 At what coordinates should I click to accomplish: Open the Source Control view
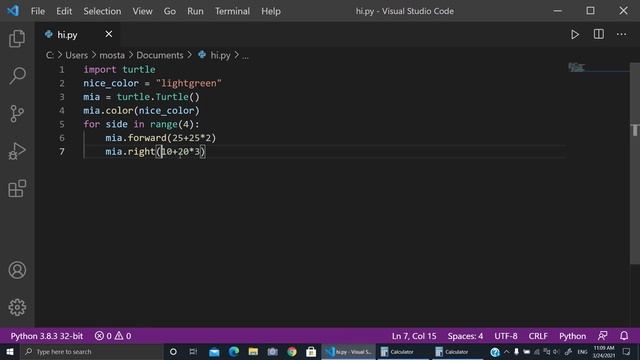coord(17,113)
